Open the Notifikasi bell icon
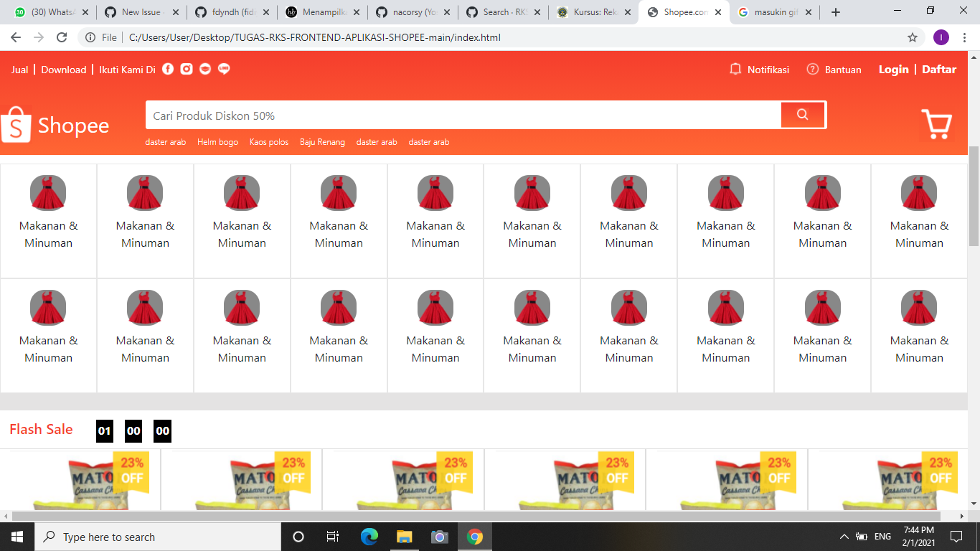Image resolution: width=980 pixels, height=551 pixels. pyautogui.click(x=734, y=69)
